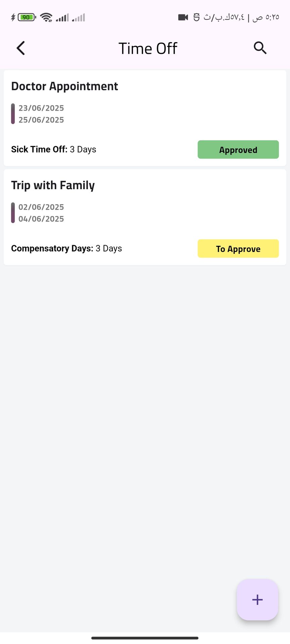Viewport: 290px width, 644px height.
Task: Tap the 04/06/2025 end date
Action: [x=41, y=219]
